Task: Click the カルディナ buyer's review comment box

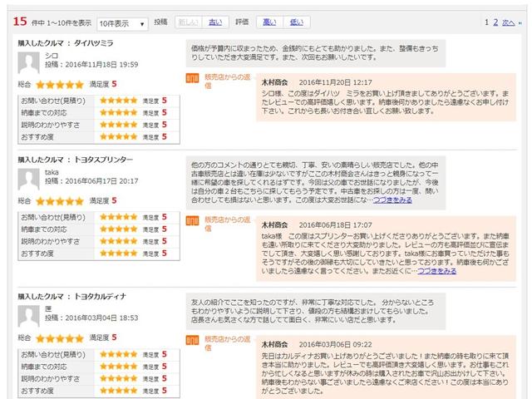Action: [316, 311]
